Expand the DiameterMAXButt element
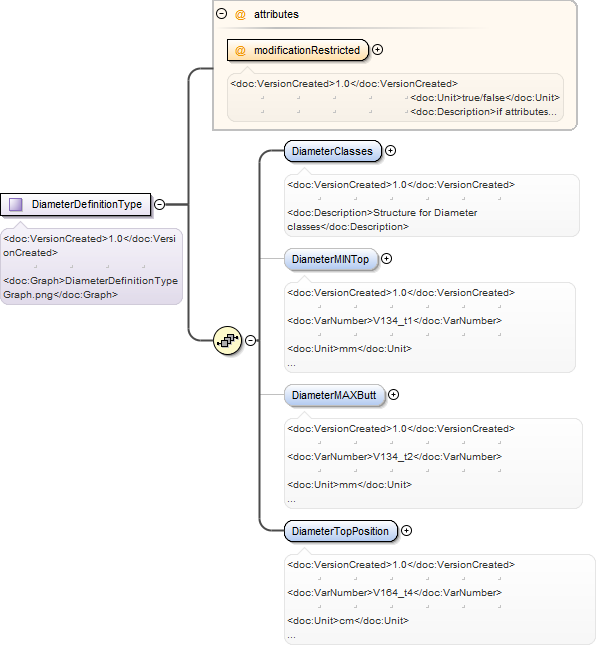The image size is (603, 648). (393, 395)
